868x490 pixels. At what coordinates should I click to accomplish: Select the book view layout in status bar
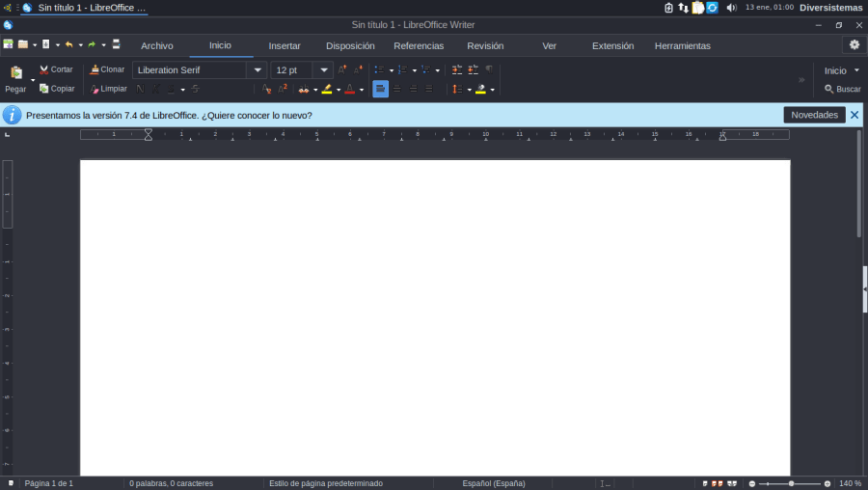tap(732, 483)
